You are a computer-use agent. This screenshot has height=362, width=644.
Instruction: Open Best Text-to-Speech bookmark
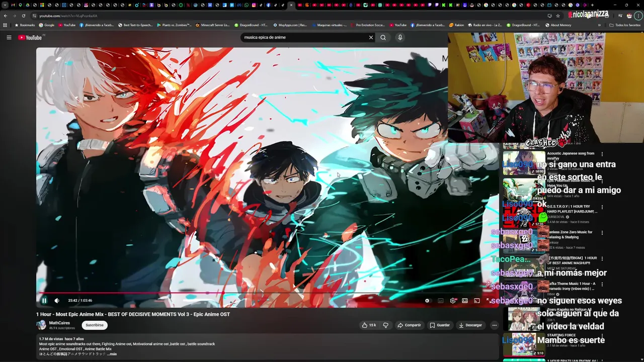pyautogui.click(x=135, y=25)
